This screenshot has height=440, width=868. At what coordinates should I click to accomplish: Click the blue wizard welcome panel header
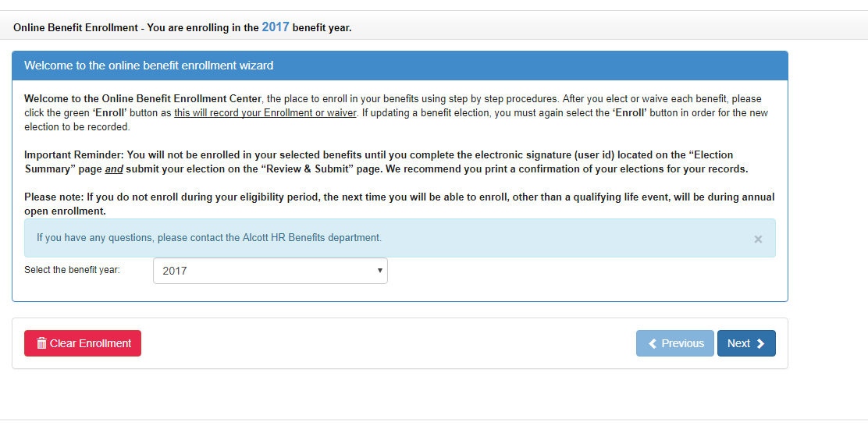pyautogui.click(x=400, y=66)
